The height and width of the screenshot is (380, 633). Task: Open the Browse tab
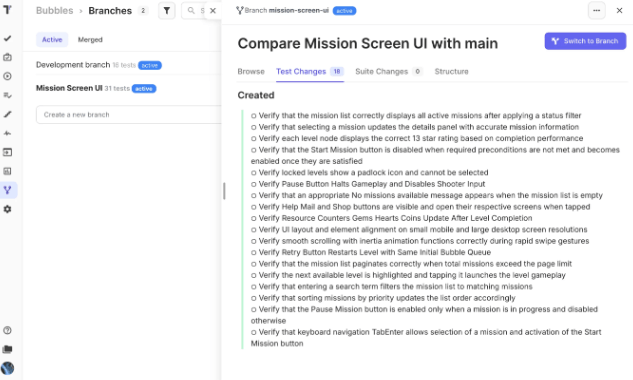tap(251, 71)
